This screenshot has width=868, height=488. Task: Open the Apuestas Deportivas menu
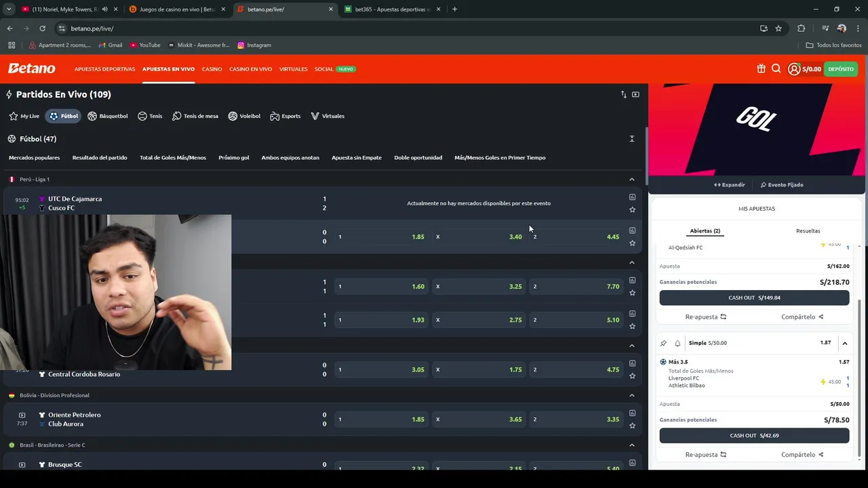click(x=104, y=69)
